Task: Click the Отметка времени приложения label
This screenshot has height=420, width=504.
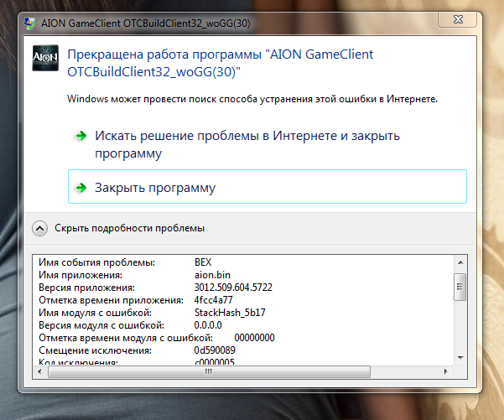Action: pyautogui.click(x=112, y=300)
